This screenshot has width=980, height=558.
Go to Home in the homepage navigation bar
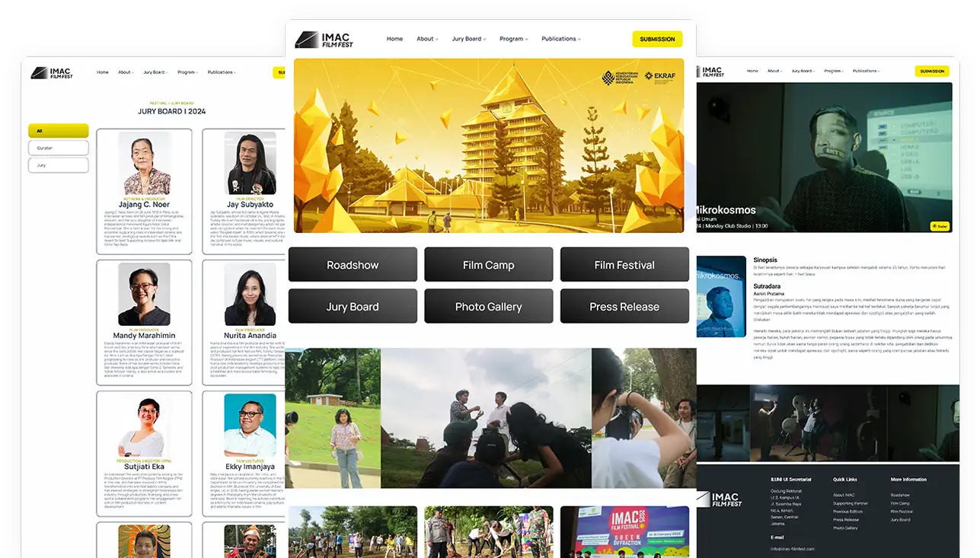tap(394, 39)
